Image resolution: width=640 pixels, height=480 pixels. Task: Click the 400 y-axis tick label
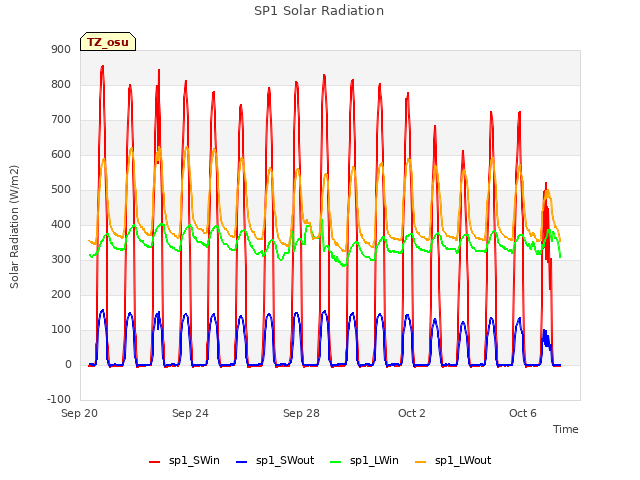(x=61, y=225)
